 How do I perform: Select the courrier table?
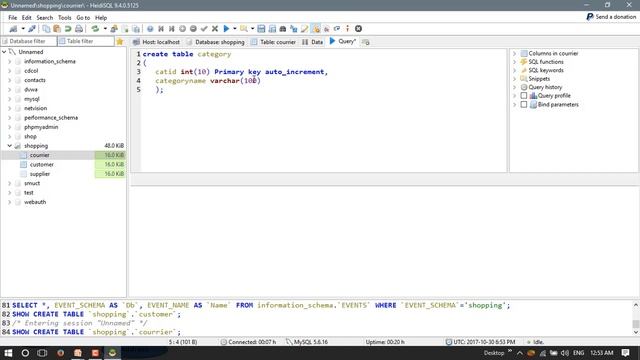(x=40, y=155)
